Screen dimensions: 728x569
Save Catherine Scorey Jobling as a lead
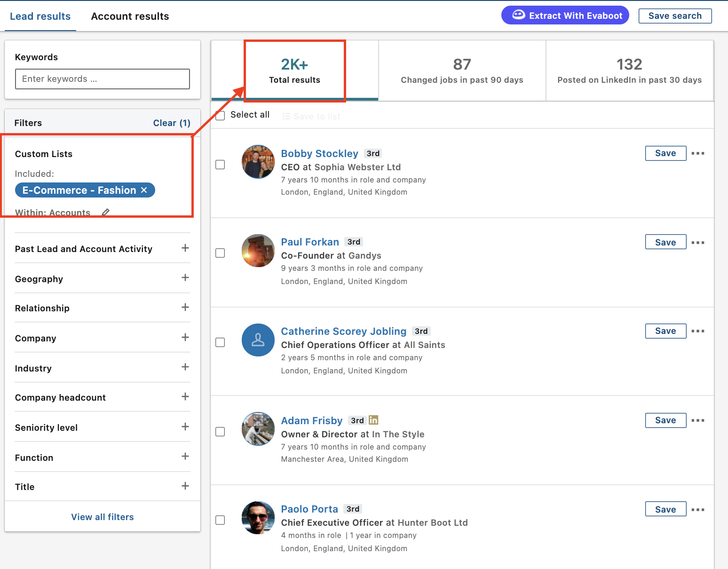click(x=665, y=331)
